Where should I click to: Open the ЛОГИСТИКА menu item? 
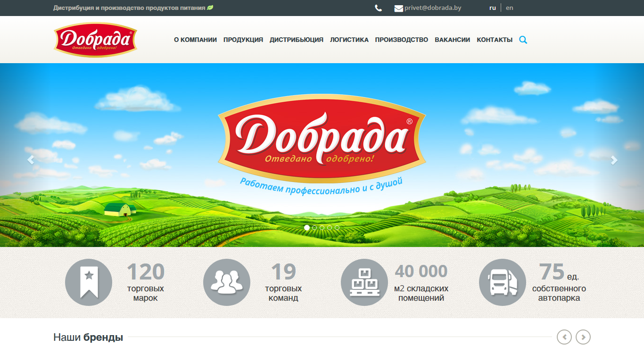point(349,40)
